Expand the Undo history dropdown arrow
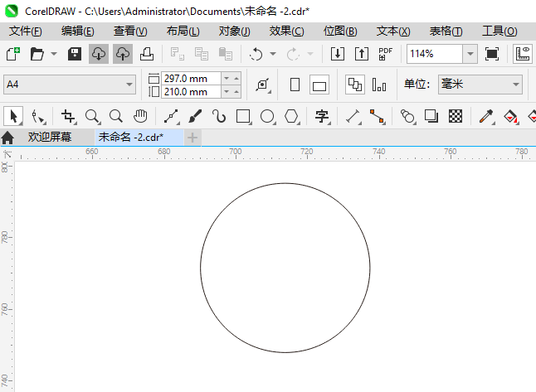Viewport: 536px width, 392px height. tap(273, 54)
